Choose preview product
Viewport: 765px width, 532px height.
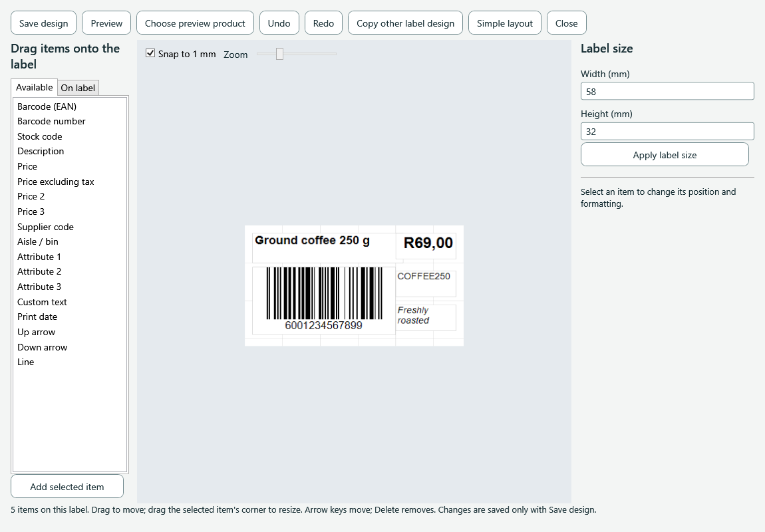click(x=195, y=23)
